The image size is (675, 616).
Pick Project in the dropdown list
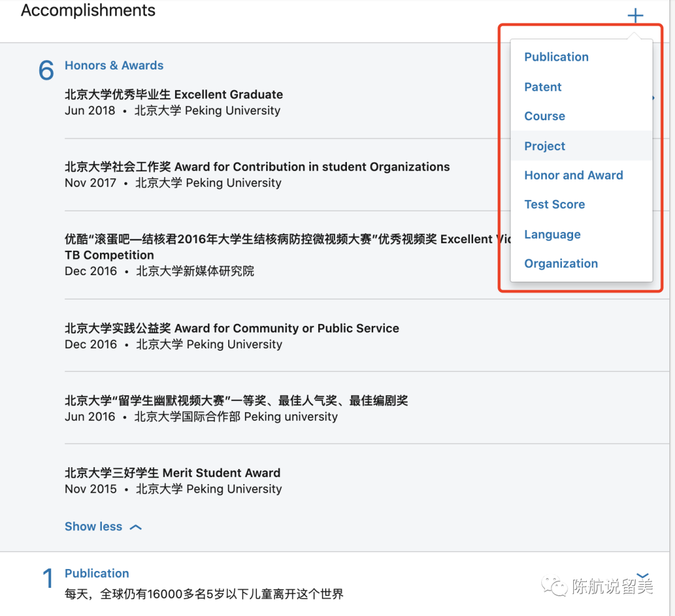tap(544, 146)
